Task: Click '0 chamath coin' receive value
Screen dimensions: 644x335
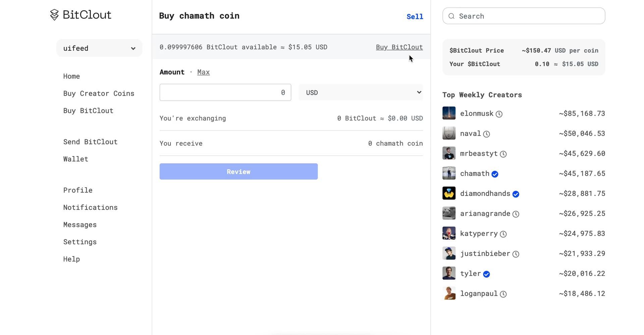Action: tap(395, 143)
